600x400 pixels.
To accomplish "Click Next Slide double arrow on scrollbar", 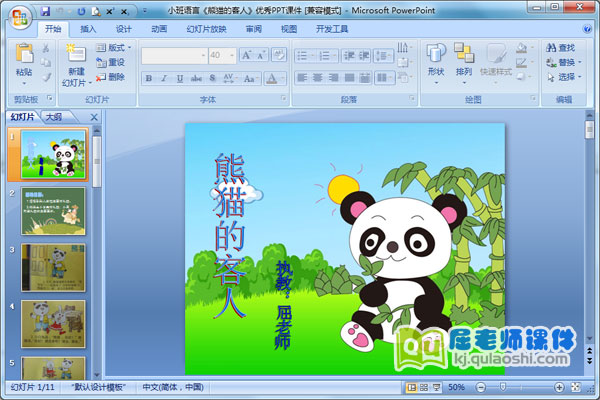I will pos(590,361).
